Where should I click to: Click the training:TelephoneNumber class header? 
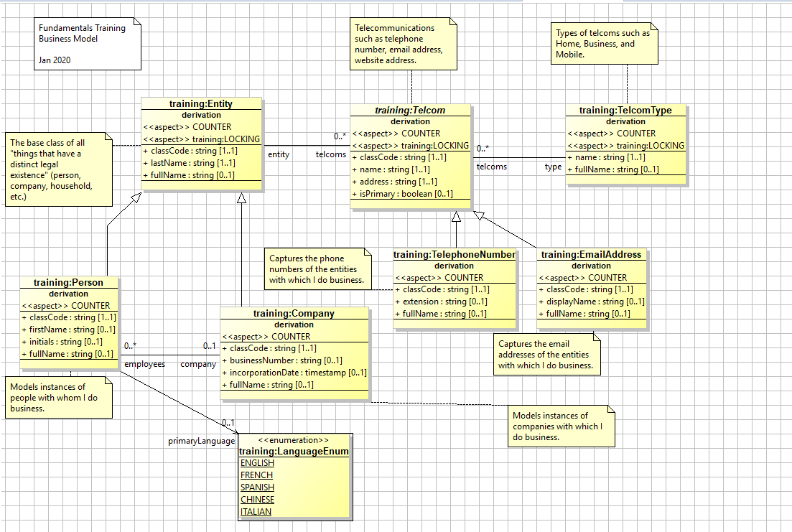click(x=455, y=255)
